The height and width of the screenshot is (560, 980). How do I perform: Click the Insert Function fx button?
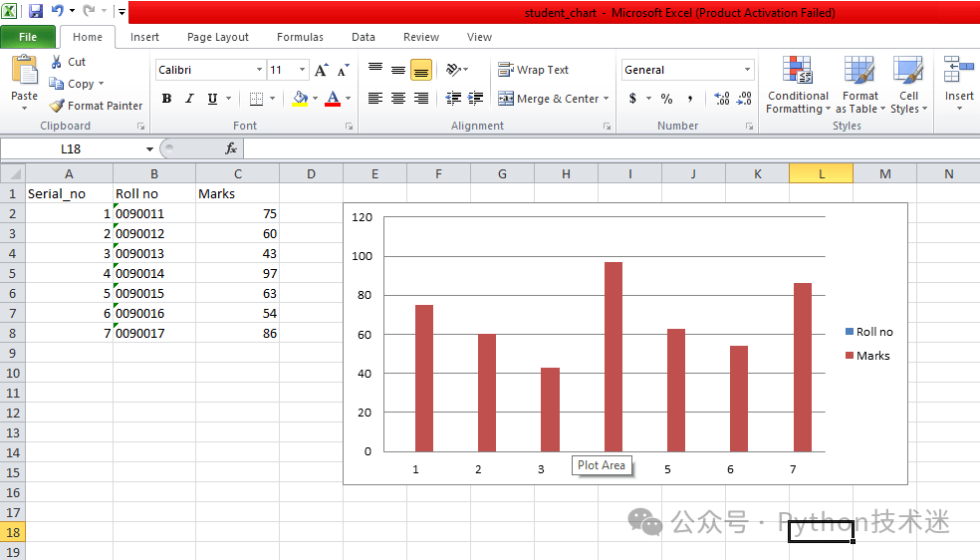tap(231, 148)
